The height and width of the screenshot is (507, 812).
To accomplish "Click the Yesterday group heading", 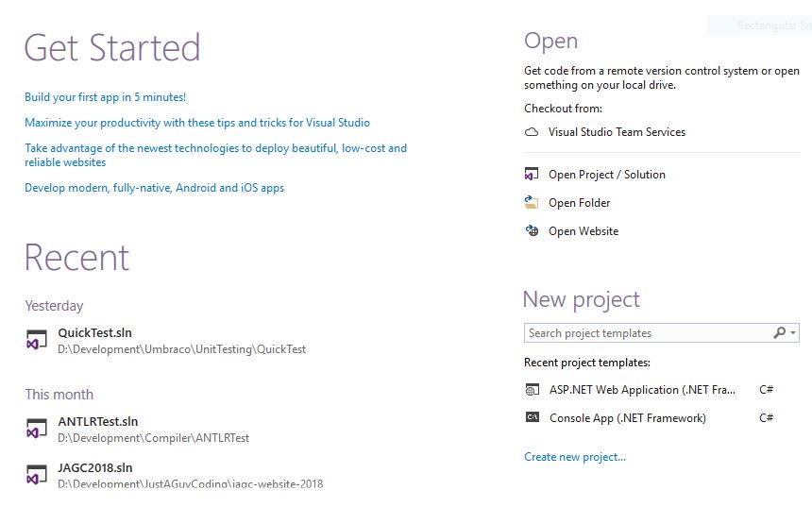I will [54, 306].
